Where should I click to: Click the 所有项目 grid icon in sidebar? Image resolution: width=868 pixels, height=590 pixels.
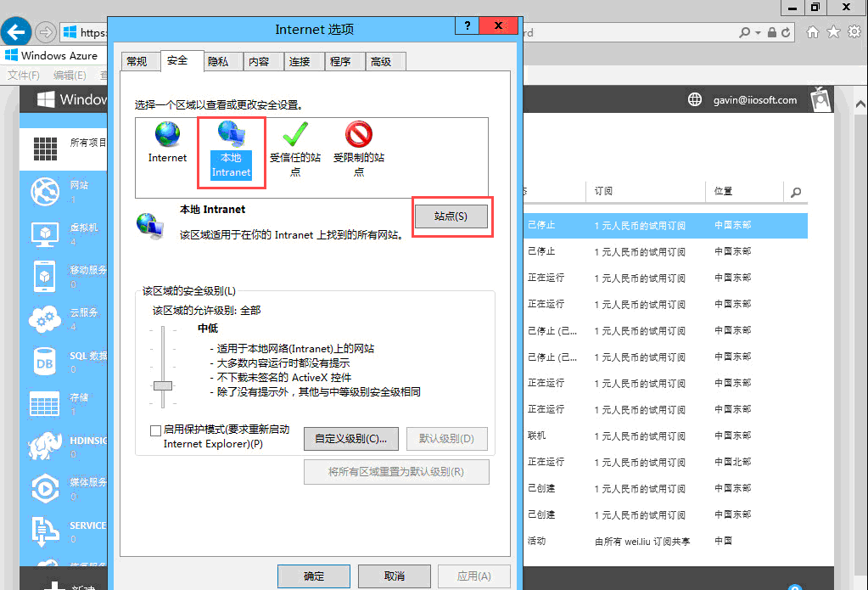click(45, 149)
